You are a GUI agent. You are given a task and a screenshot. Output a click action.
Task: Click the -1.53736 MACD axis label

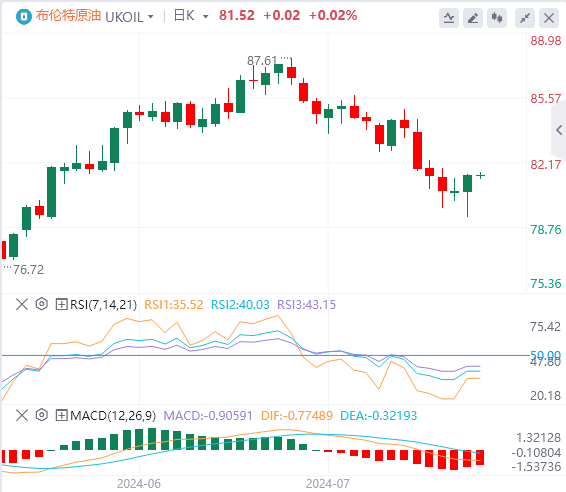[536, 467]
